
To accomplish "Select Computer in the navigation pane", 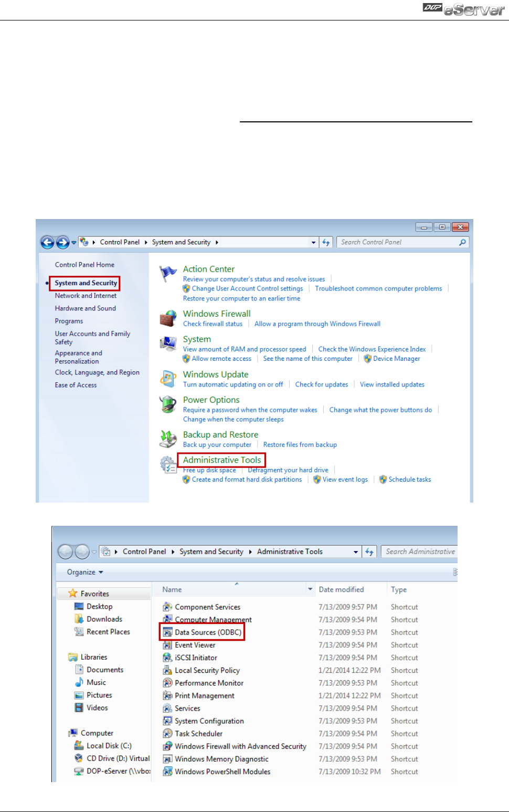I will [x=97, y=733].
